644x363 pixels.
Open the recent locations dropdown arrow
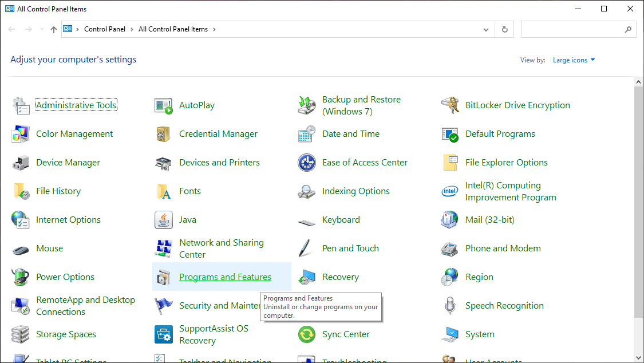[41, 29]
